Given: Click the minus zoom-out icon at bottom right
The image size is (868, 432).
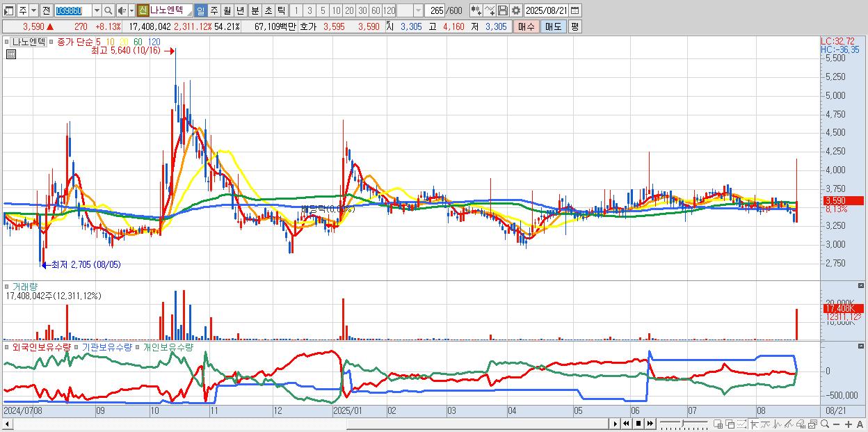Looking at the screenshot, I should [837, 424].
